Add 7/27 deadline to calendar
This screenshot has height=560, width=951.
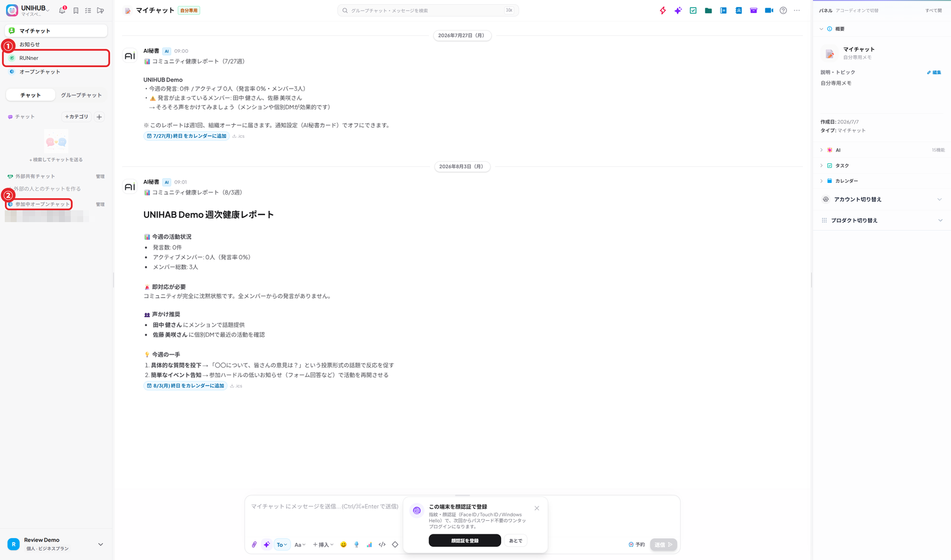pyautogui.click(x=187, y=136)
